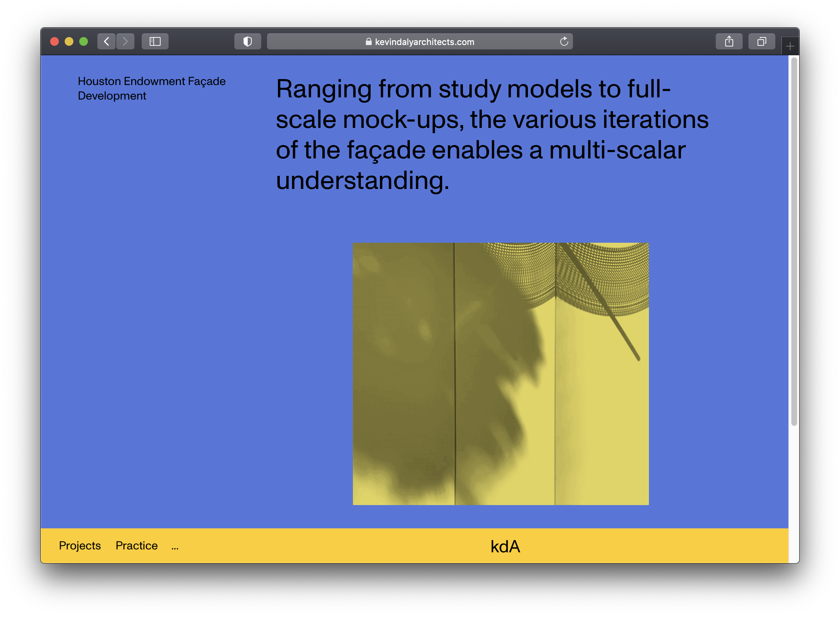Open a new tab with plus button
This screenshot has width=840, height=617.
click(789, 46)
